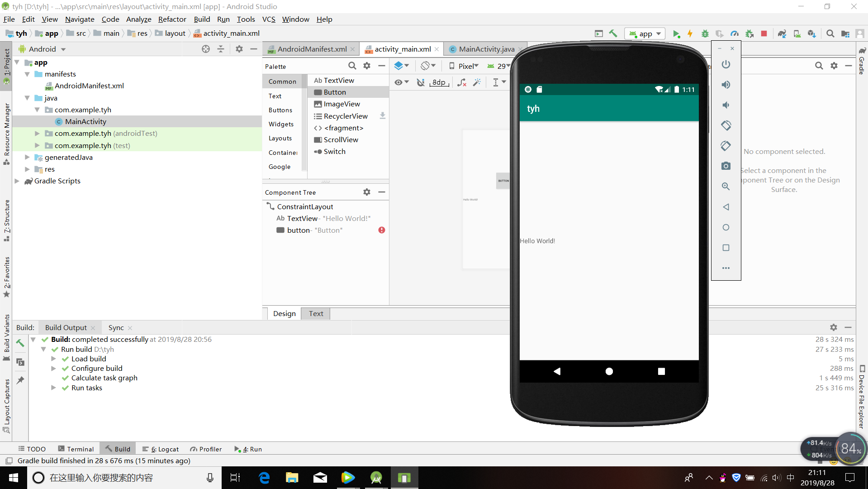Click the Debug app bug icon
The width and height of the screenshot is (868, 489).
[705, 34]
